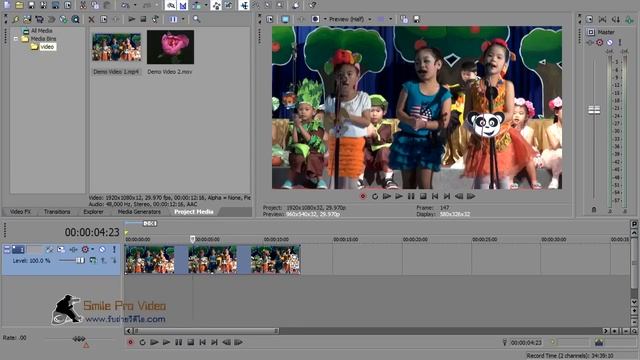Select the Demo Video 1.mp4 thumbnail
This screenshot has width=640, height=360.
tap(116, 47)
